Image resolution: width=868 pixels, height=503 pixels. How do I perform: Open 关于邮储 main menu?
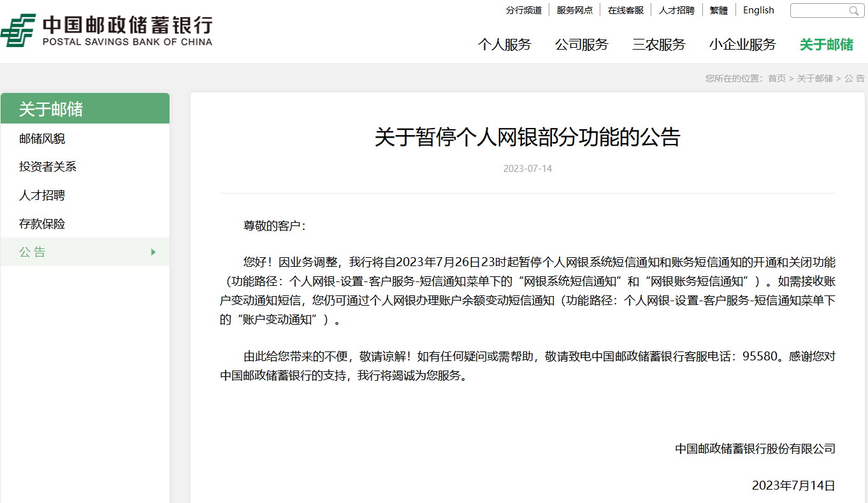point(827,45)
